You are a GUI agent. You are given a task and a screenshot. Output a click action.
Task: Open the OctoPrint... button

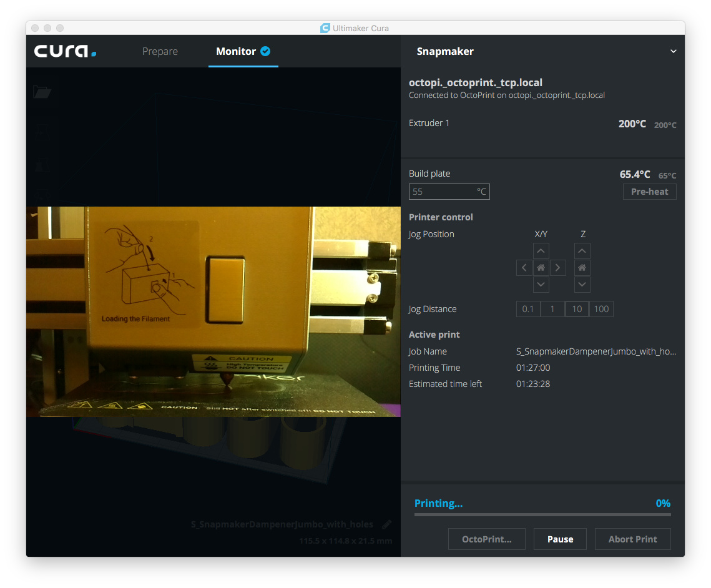(486, 539)
